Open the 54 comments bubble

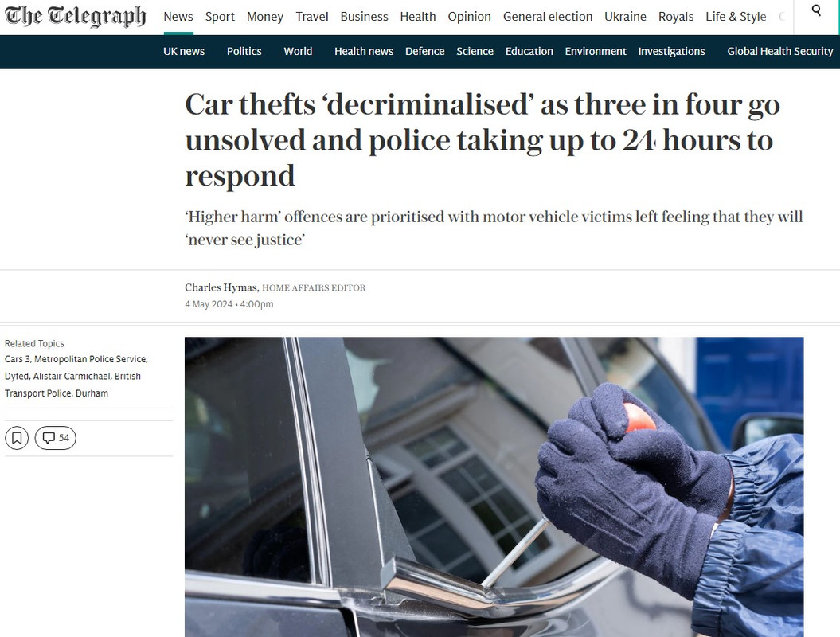[56, 438]
